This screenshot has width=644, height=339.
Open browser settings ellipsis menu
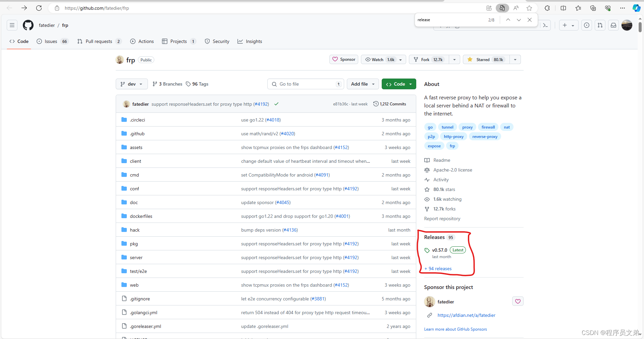coord(623,8)
